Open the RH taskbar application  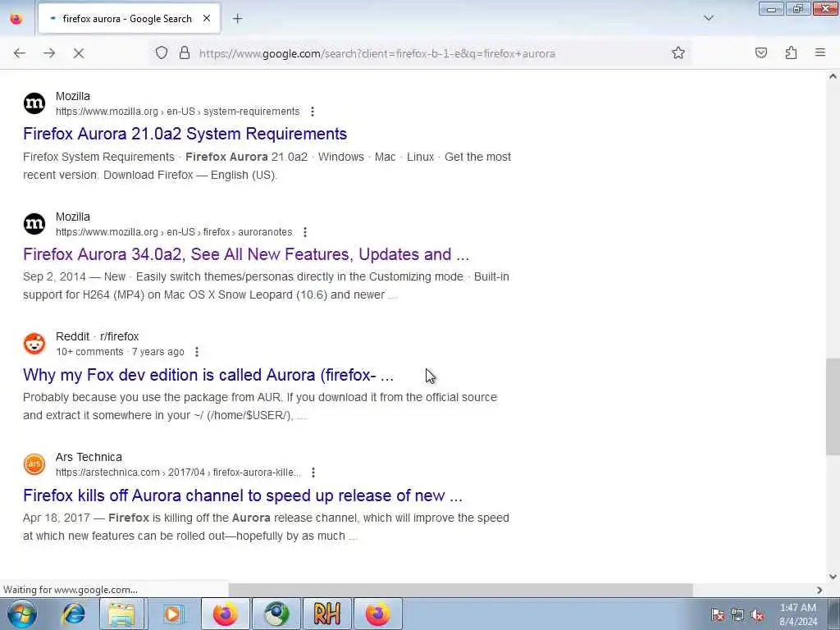326,614
